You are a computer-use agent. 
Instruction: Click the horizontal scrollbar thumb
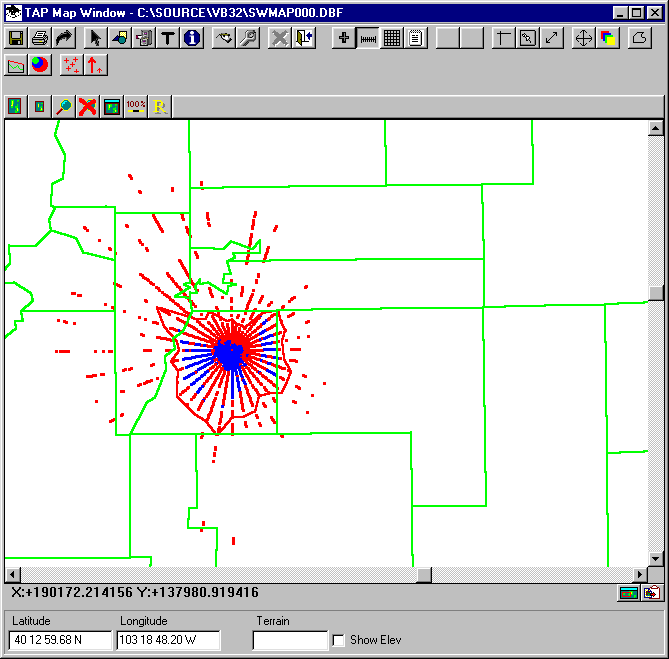coord(424,575)
